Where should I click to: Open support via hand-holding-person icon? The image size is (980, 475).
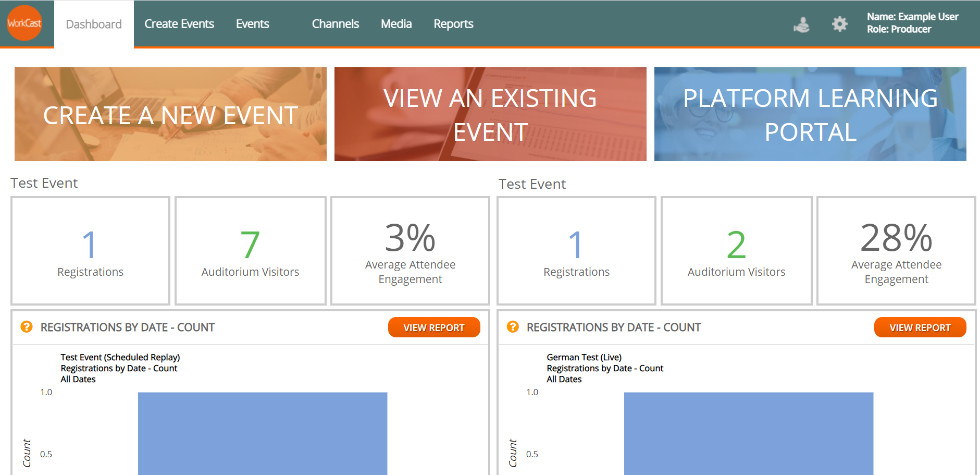point(801,24)
